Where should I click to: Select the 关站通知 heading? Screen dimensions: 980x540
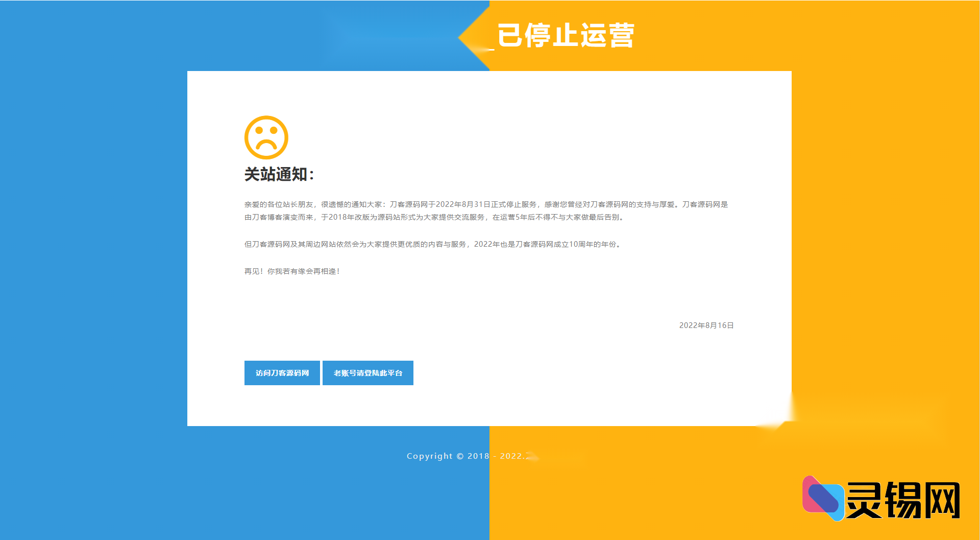278,174
